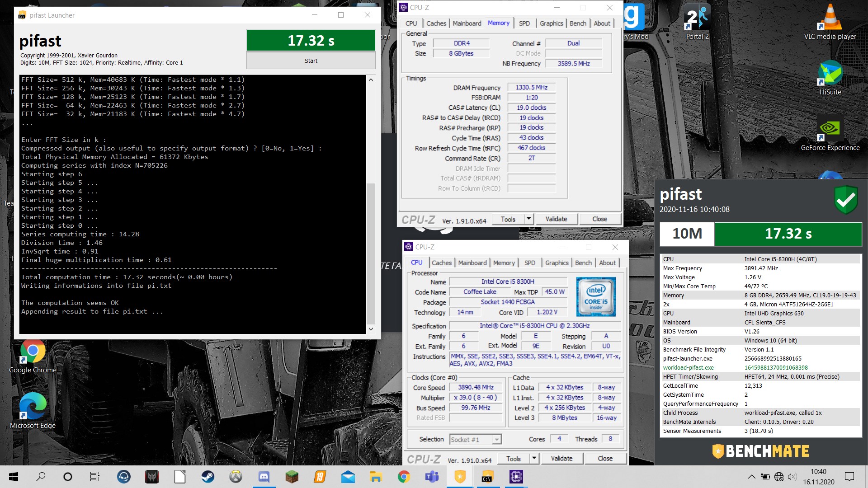This screenshot has height=488, width=868.
Task: Click DRAM Frequency value 1330.5 MHz
Action: point(532,87)
